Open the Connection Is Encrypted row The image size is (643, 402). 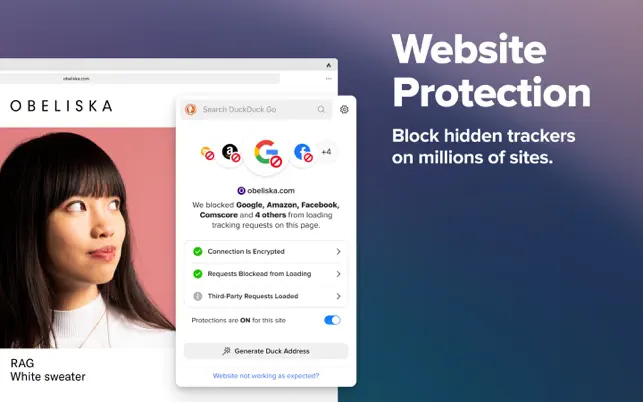266,251
